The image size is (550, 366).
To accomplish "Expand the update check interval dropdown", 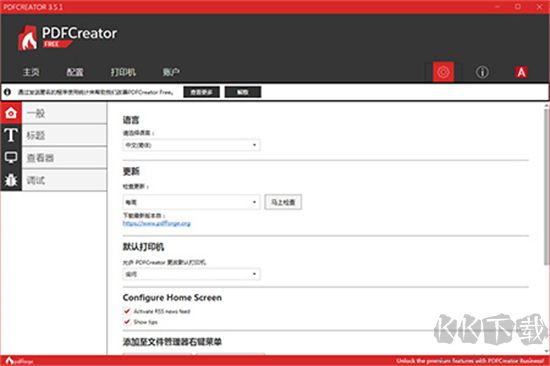I will point(192,202).
